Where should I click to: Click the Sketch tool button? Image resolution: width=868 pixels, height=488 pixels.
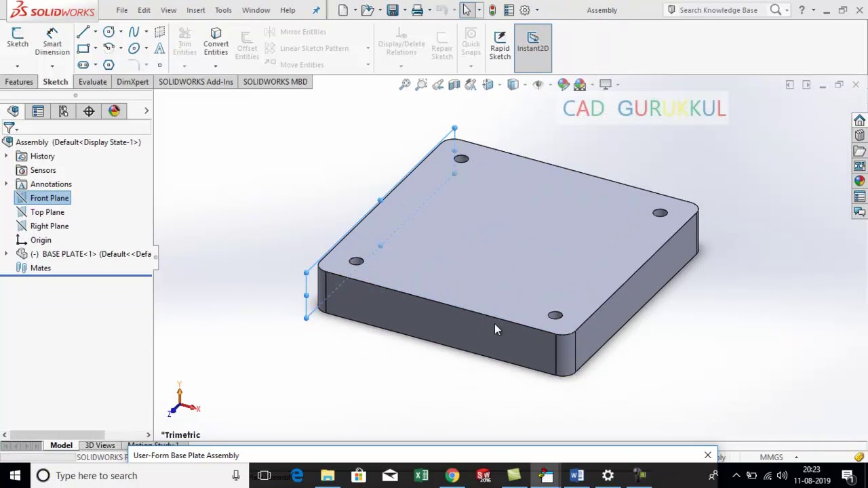18,38
